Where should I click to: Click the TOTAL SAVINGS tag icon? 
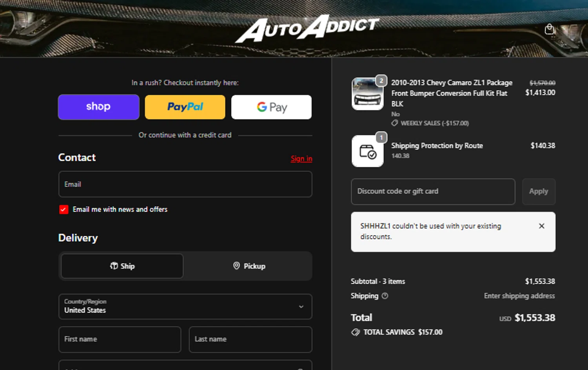pyautogui.click(x=356, y=332)
